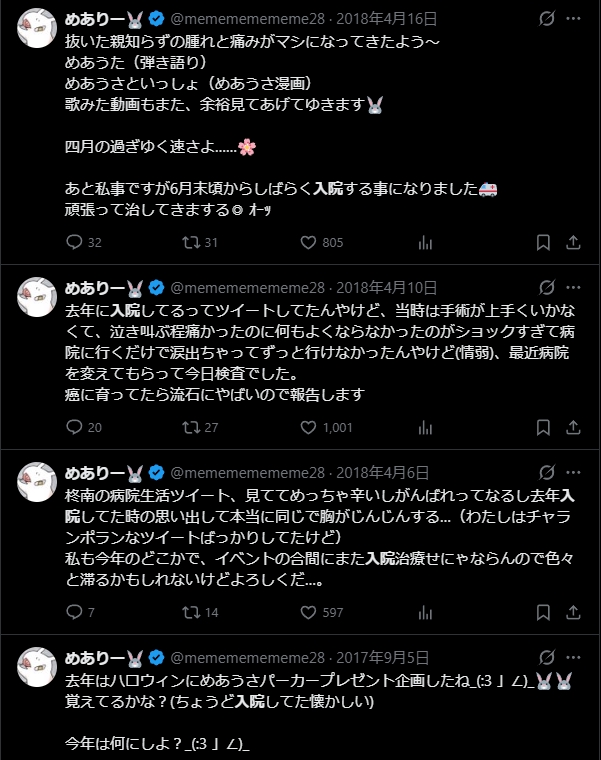
Task: Bookmark the April 6 2018 tweet
Action: click(x=543, y=612)
